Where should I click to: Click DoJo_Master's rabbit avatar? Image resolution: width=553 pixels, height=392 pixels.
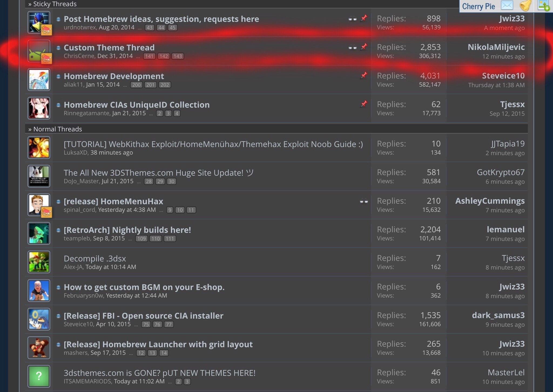(x=39, y=176)
